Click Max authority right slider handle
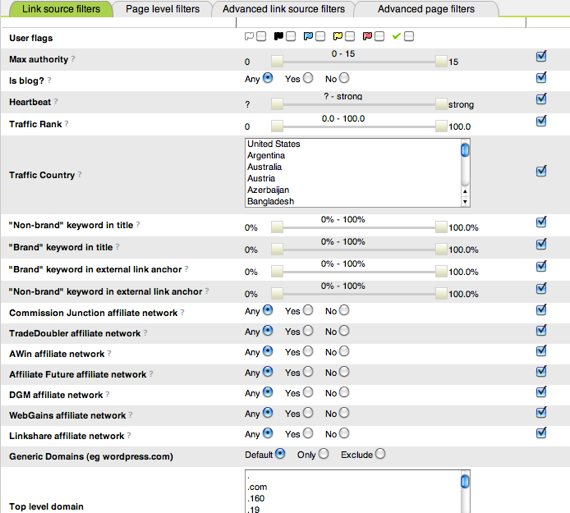This screenshot has height=513, width=570. click(441, 61)
